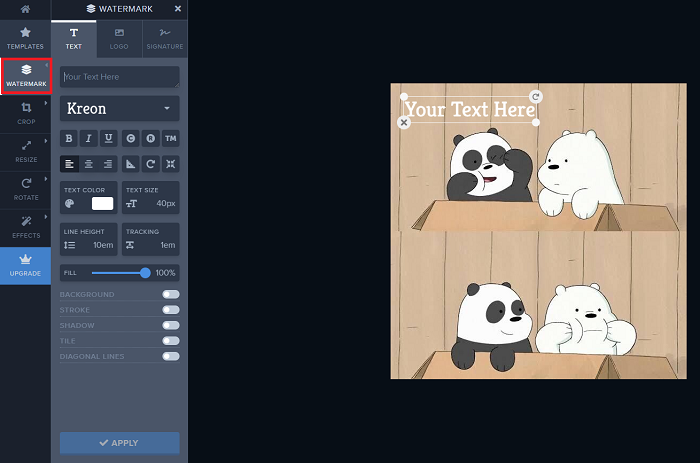Open the Effects tool
The width and height of the screenshot is (700, 463).
[26, 228]
